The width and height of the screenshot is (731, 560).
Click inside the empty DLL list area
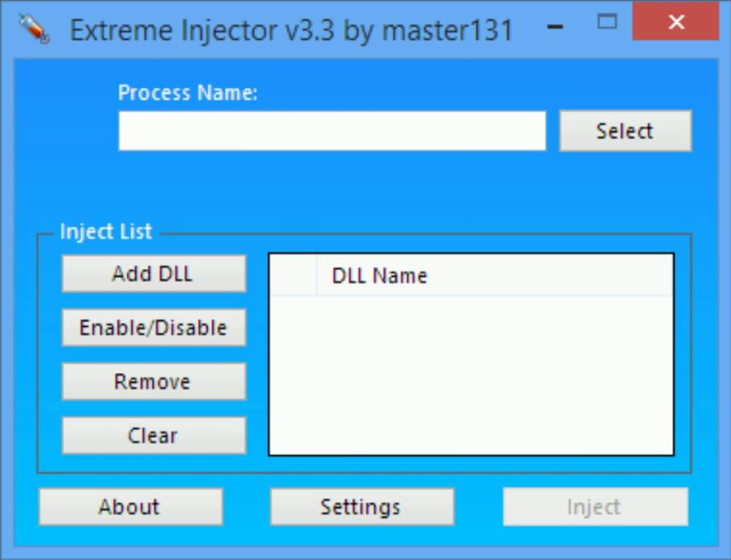click(x=471, y=375)
